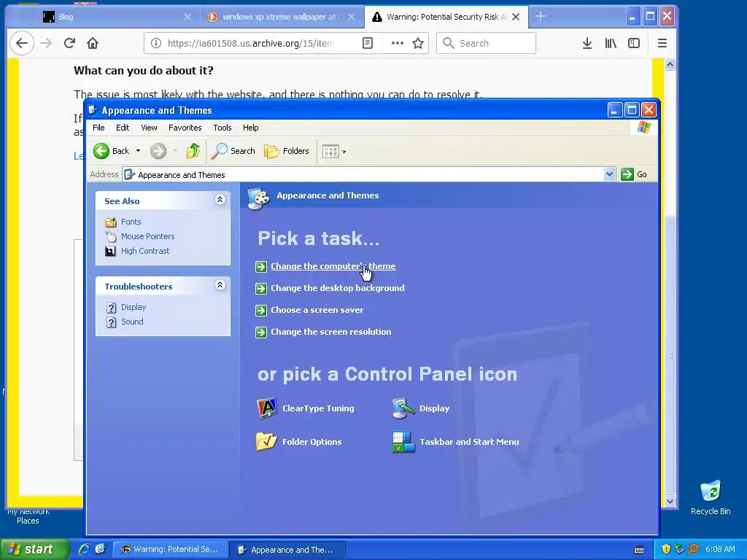Bookmark this page with the star
Viewport: 747px width, 560px height.
[418, 43]
